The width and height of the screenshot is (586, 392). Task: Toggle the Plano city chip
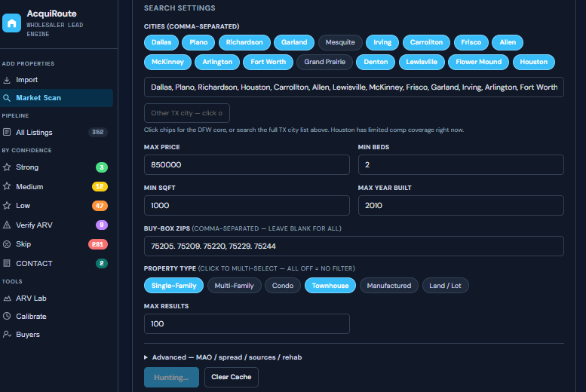click(x=198, y=42)
